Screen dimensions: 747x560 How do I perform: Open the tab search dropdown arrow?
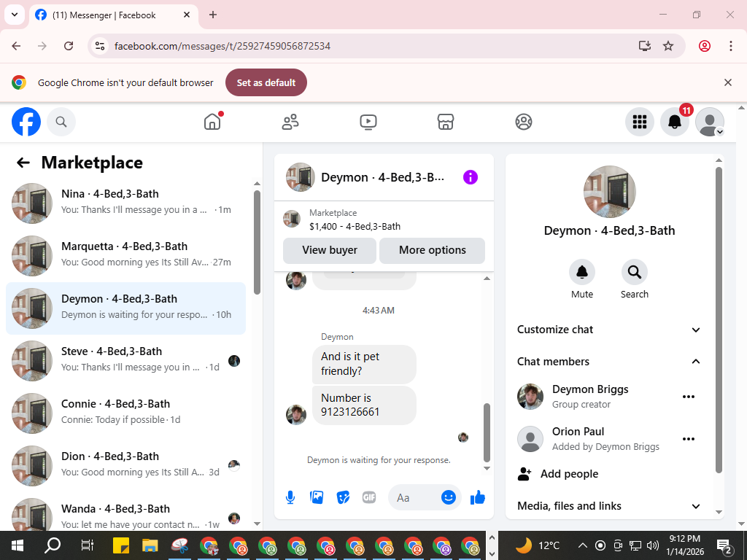pyautogui.click(x=15, y=15)
